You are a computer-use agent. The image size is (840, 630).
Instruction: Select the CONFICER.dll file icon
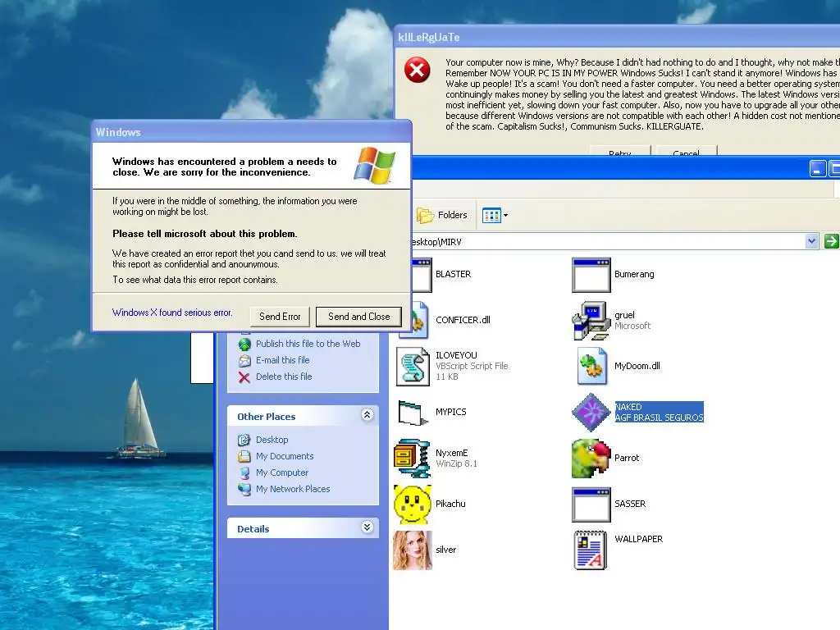click(x=420, y=320)
